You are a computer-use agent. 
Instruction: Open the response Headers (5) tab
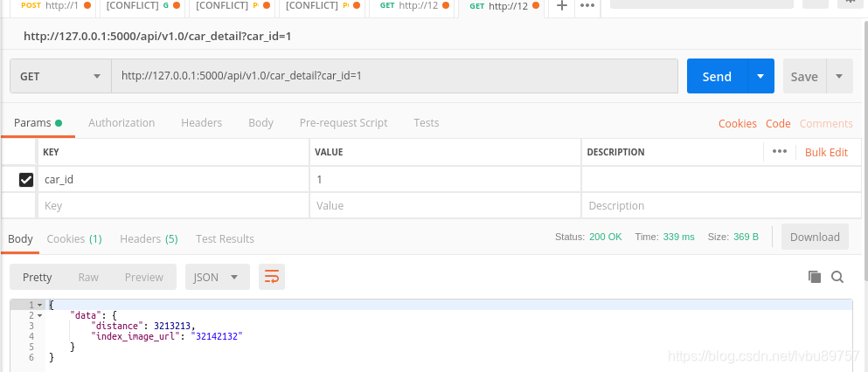click(x=149, y=238)
